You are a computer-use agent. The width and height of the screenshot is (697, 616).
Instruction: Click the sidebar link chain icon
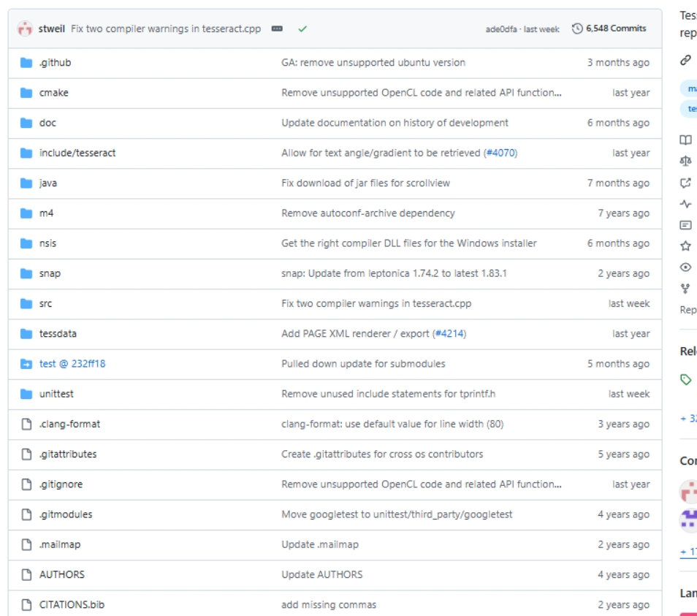pos(685,60)
